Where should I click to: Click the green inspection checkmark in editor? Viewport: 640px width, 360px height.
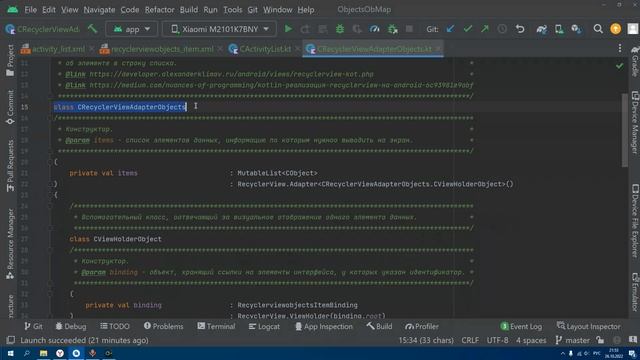pyautogui.click(x=620, y=65)
